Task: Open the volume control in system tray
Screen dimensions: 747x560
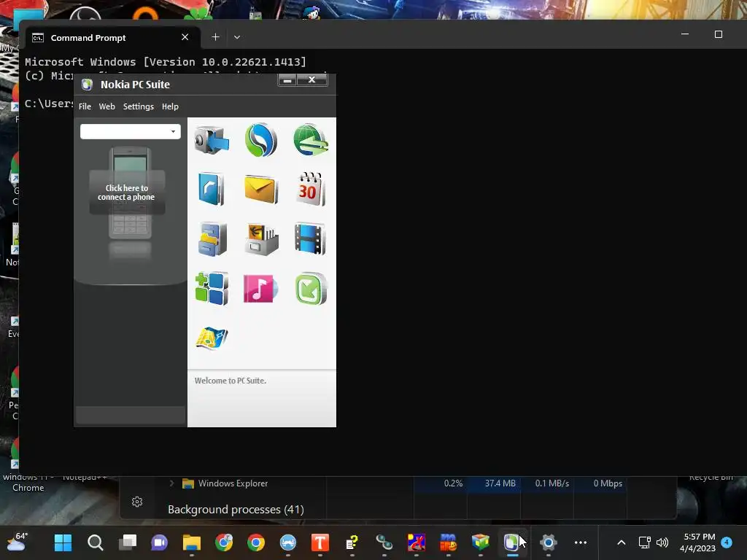Action: 662,542
